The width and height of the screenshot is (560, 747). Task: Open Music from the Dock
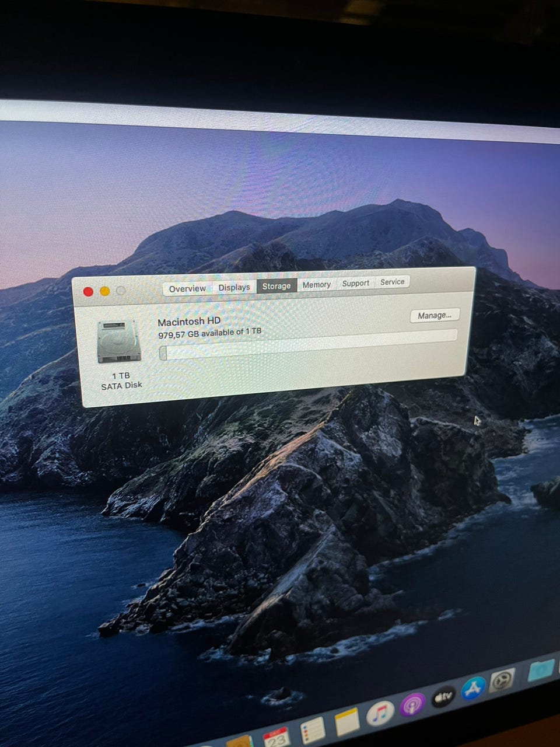click(380, 713)
